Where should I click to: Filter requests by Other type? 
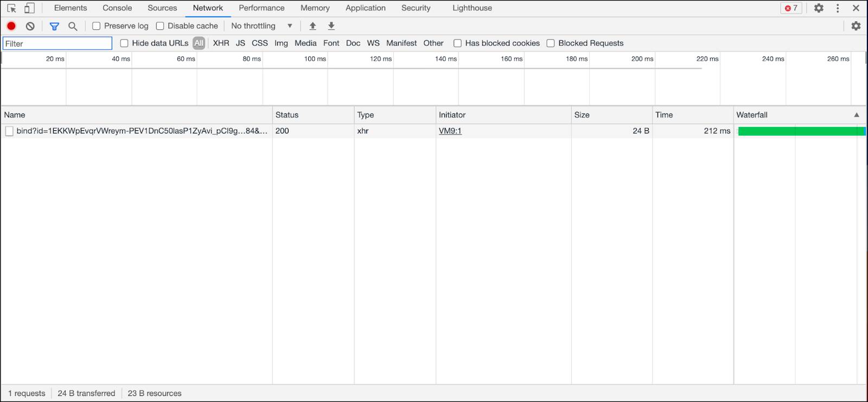point(433,43)
